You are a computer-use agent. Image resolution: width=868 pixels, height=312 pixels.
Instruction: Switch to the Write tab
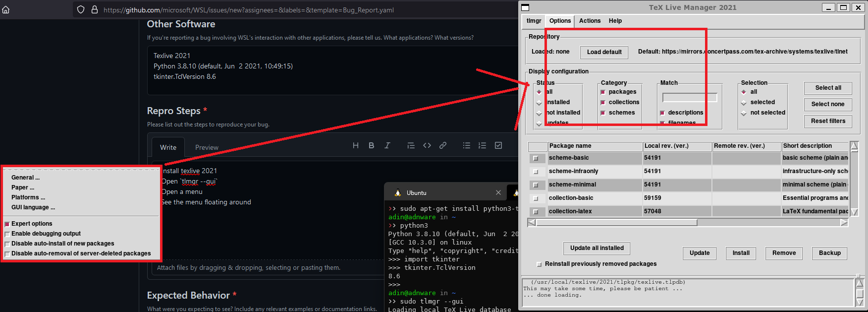[168, 147]
